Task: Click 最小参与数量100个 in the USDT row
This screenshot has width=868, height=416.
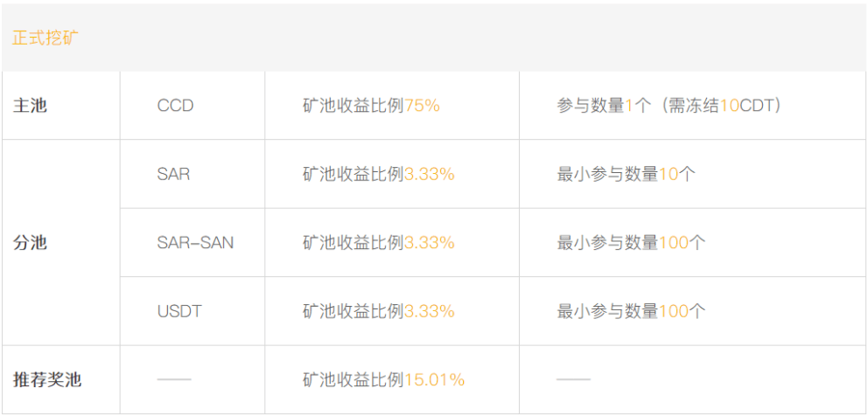Action: 632,310
